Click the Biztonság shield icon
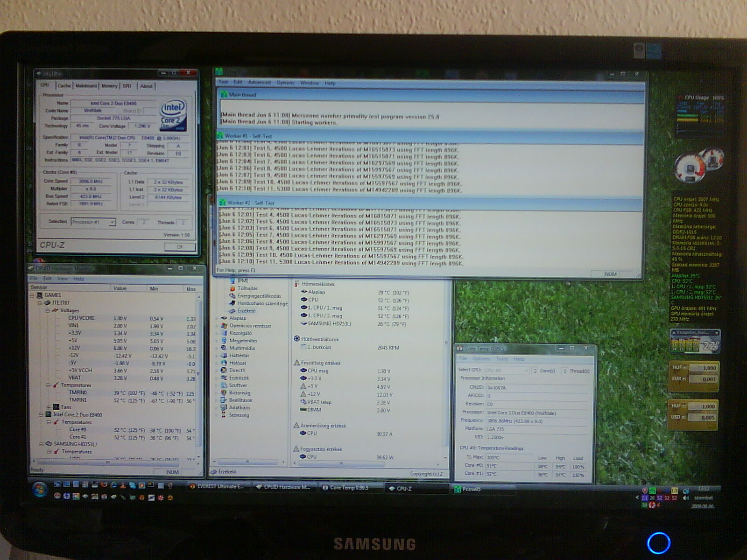The height and width of the screenshot is (560, 747). click(224, 393)
